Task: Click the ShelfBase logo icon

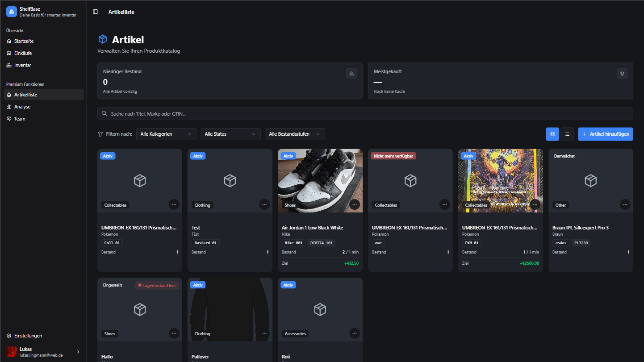Action: pyautogui.click(x=11, y=11)
